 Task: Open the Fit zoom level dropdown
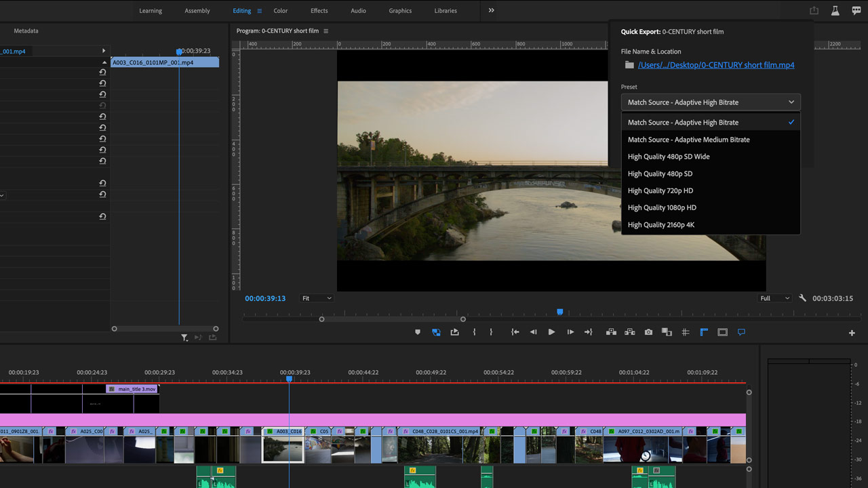click(317, 298)
